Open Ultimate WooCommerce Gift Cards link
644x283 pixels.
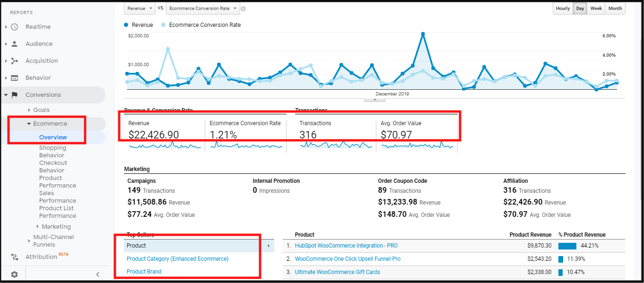click(x=337, y=272)
